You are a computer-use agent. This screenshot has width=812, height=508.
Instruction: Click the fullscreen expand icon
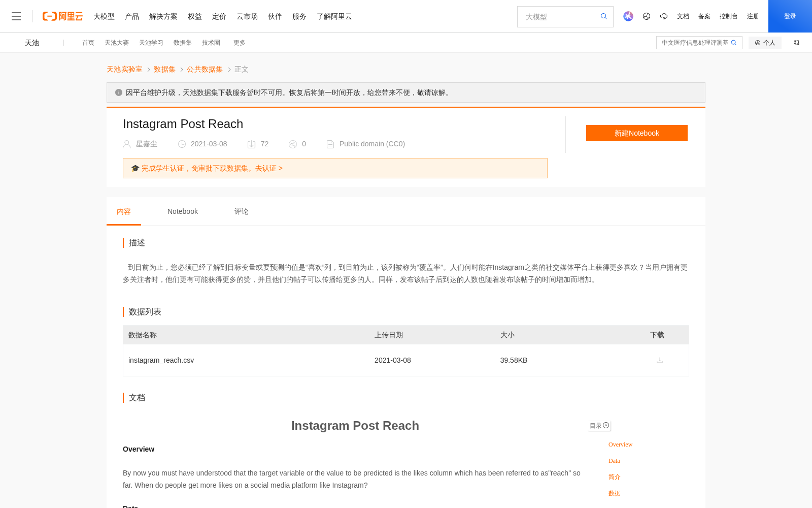tap(797, 43)
